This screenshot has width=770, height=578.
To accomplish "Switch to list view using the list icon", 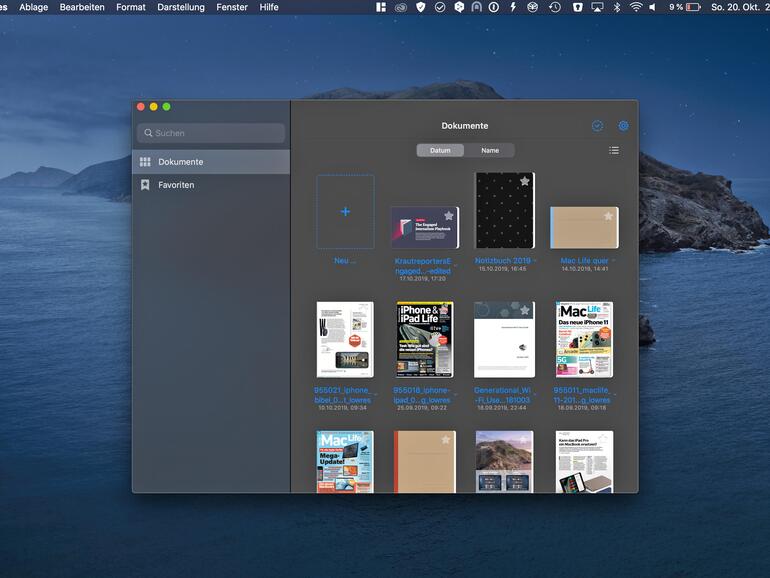I will point(614,150).
